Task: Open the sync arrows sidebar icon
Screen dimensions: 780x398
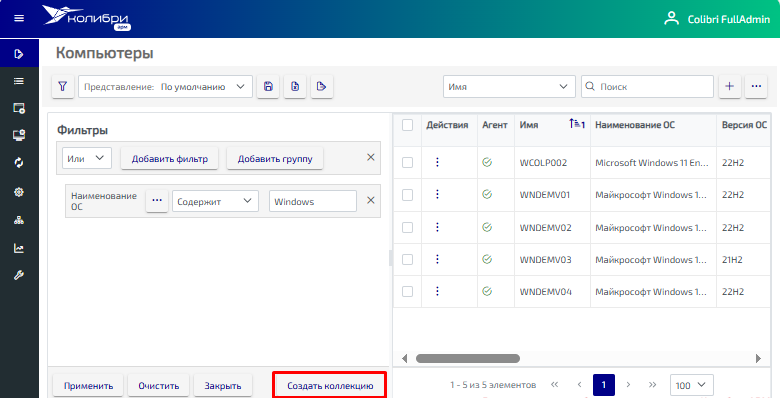Action: pos(19,163)
